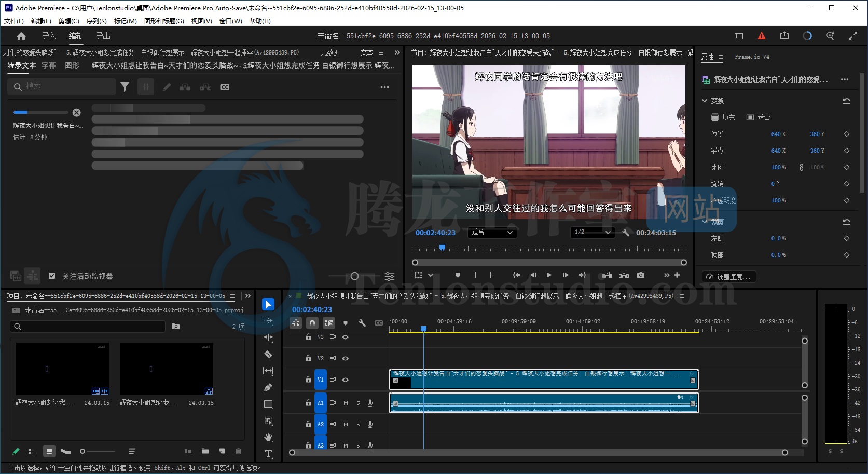Open the timeline wrench settings
Screen dimensions: 868x474
click(362, 323)
